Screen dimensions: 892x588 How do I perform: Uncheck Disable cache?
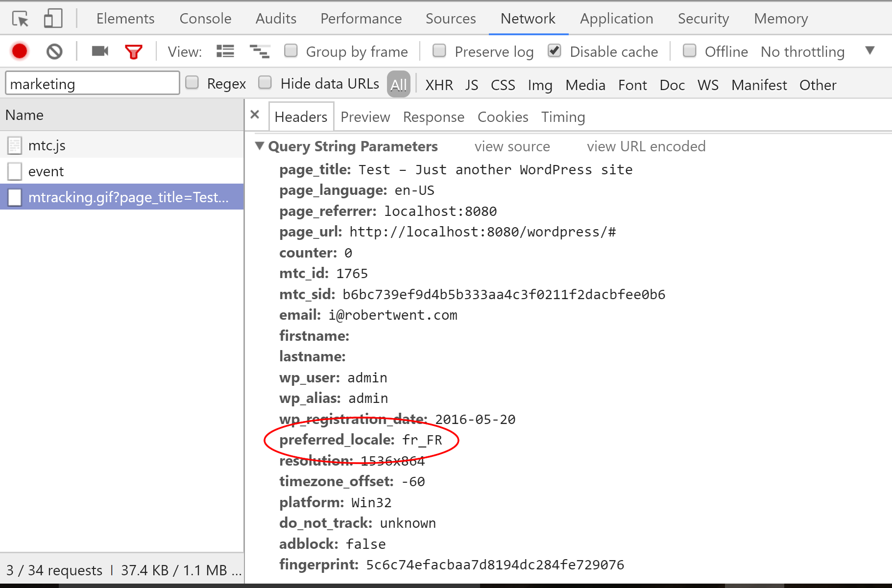tap(554, 50)
